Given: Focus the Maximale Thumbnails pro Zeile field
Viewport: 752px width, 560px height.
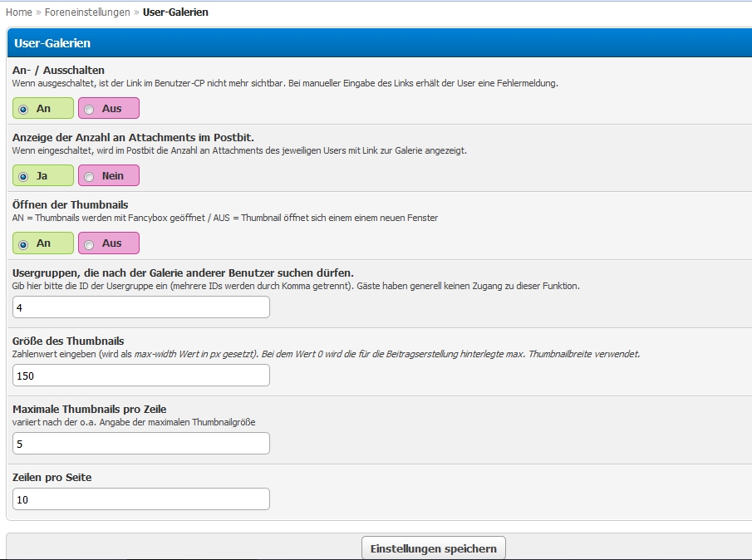Looking at the screenshot, I should pos(141,443).
